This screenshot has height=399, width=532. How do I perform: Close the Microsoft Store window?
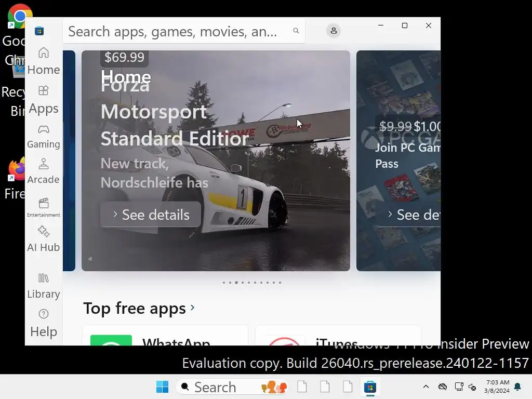coord(429,25)
